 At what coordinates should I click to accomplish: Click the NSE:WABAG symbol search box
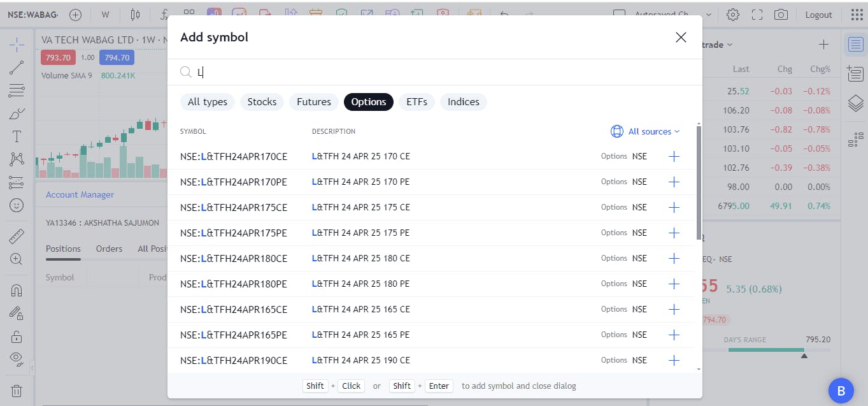(x=32, y=14)
